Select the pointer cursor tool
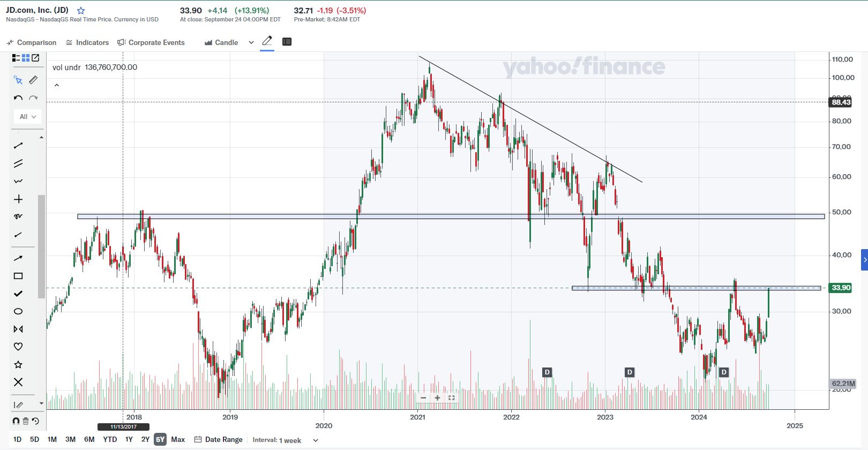This screenshot has height=450, width=868. [x=18, y=80]
